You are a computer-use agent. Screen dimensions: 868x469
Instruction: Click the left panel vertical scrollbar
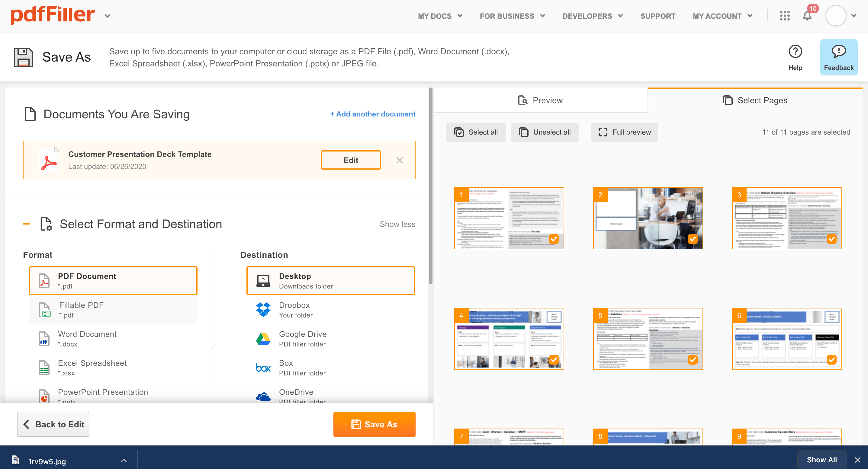430,186
